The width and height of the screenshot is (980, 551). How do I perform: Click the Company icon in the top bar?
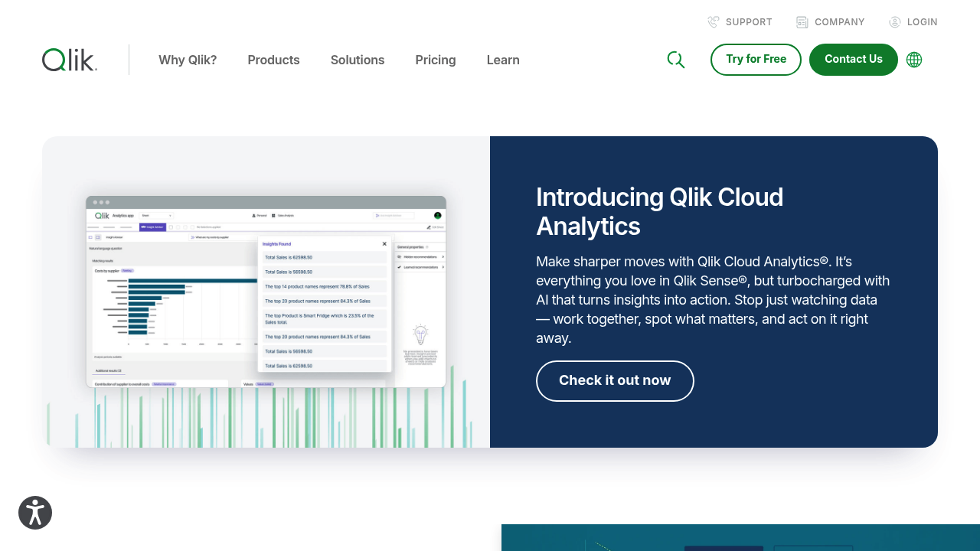click(802, 21)
